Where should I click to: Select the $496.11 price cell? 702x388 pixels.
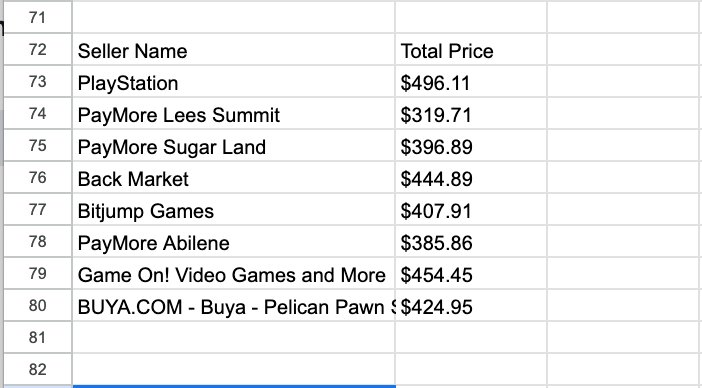(x=471, y=82)
